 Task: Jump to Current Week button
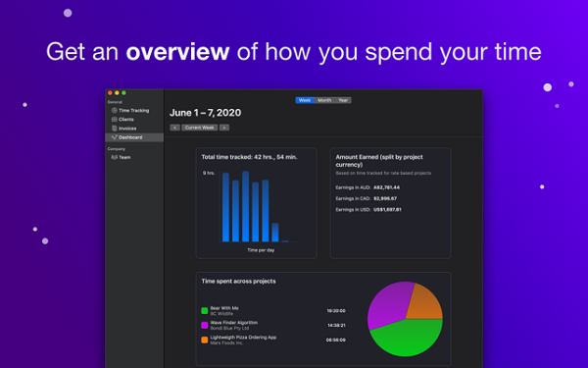point(200,128)
